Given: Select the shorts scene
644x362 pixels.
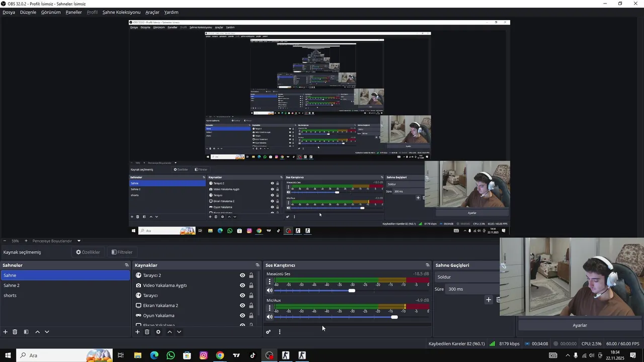Looking at the screenshot, I should [x=65, y=295].
